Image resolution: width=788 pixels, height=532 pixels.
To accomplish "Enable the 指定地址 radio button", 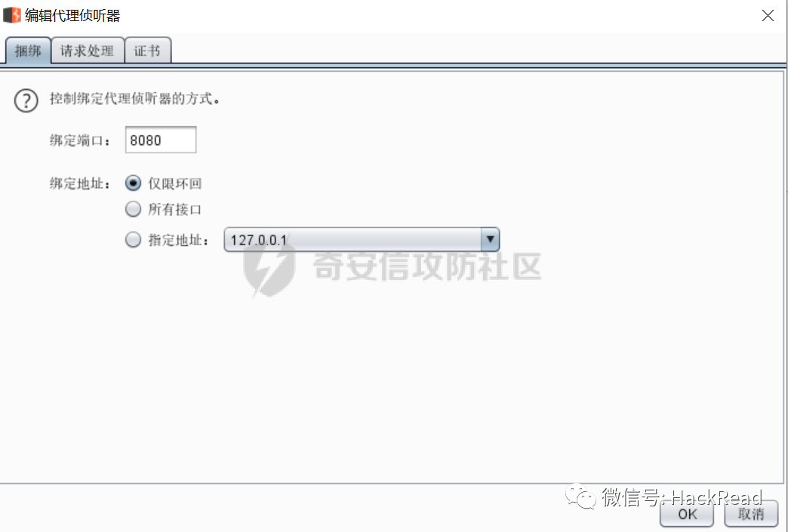I will click(x=133, y=240).
